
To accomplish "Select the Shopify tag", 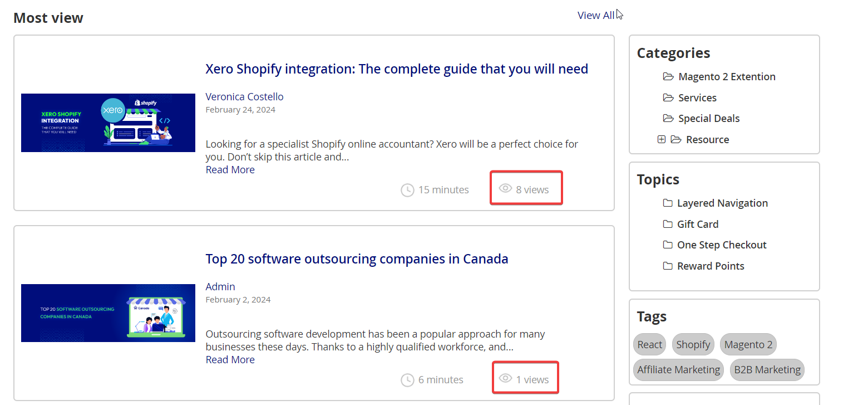I will coord(693,344).
